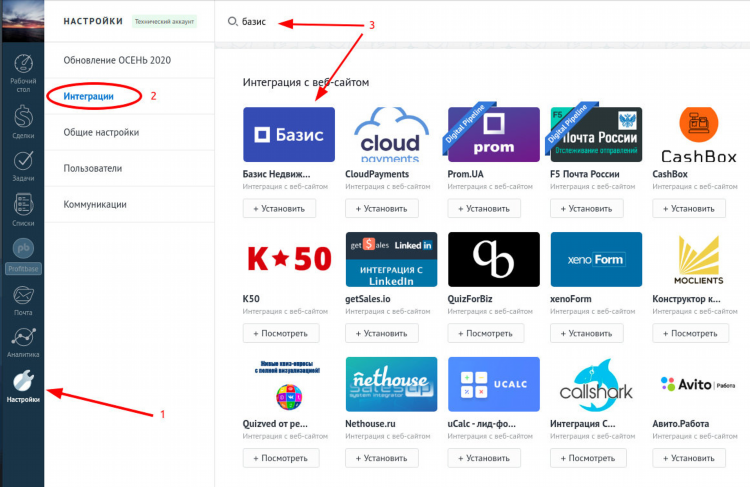This screenshot has width=750, height=487.
Task: View K50 with Посмотреть button
Action: pyautogui.click(x=281, y=333)
